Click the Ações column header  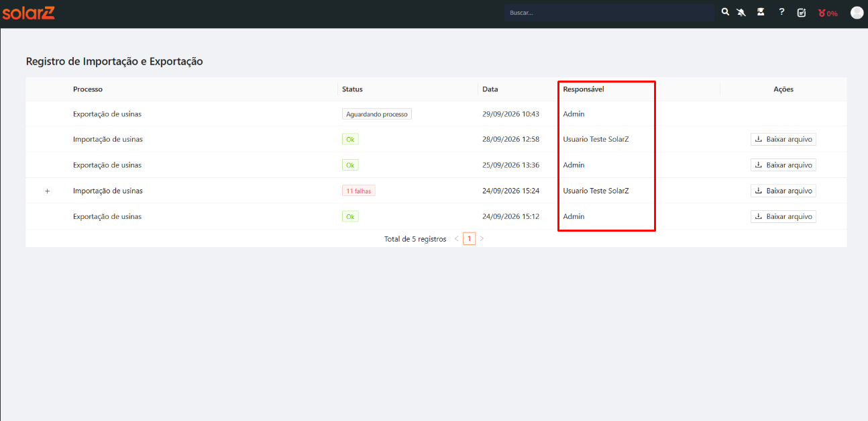pyautogui.click(x=783, y=89)
